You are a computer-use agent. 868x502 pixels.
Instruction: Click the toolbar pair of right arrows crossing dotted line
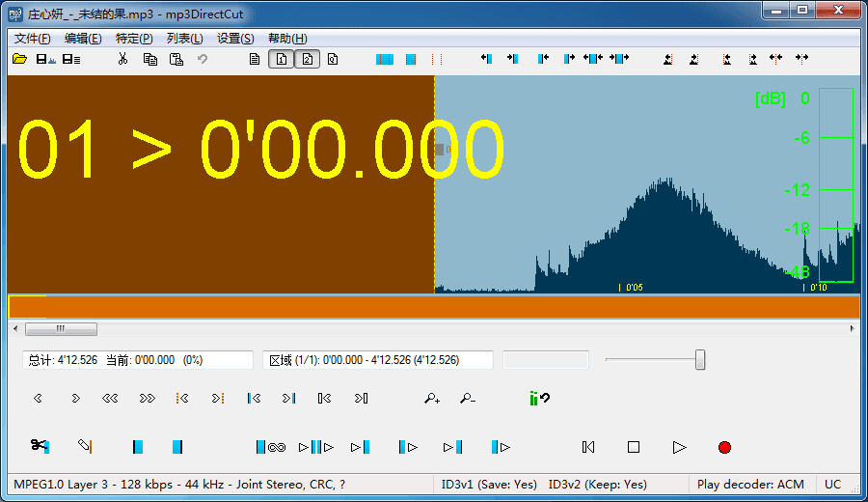pyautogui.click(x=801, y=58)
